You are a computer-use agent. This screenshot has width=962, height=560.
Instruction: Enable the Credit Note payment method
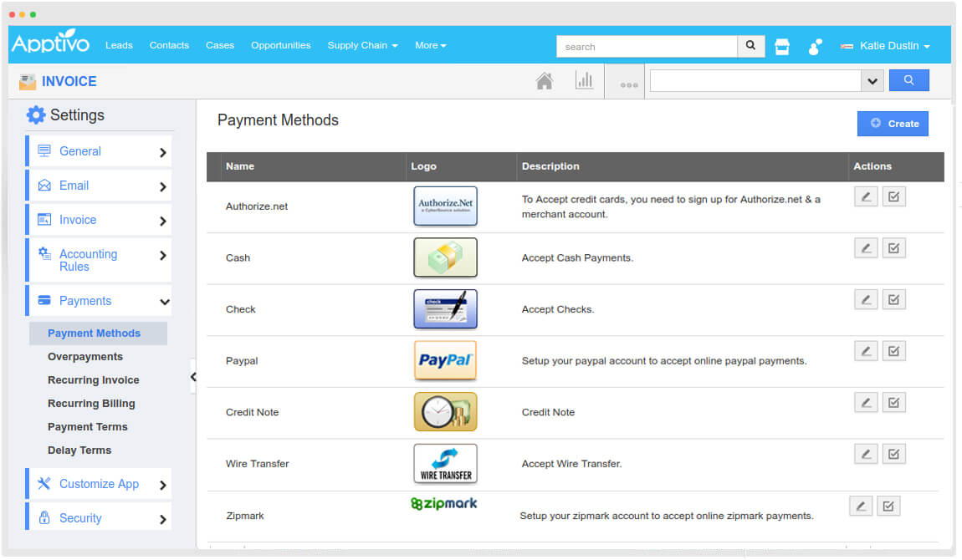[893, 402]
